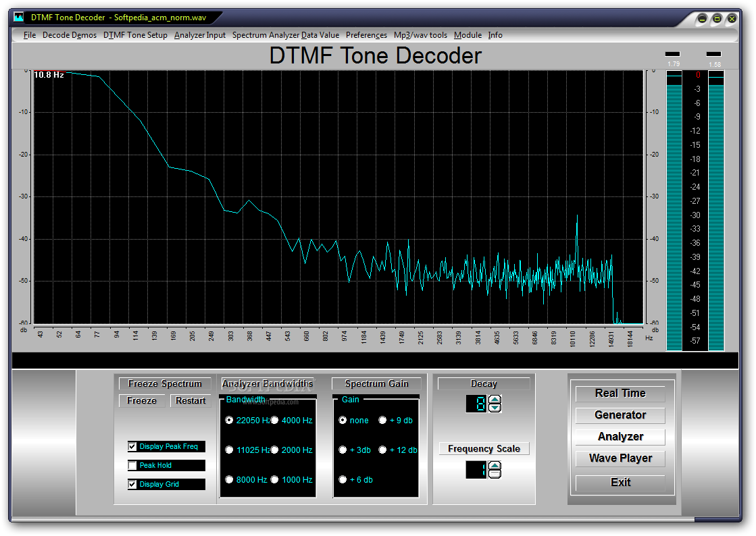Select the 'none' gain option
This screenshot has height=536, width=756.
(343, 421)
